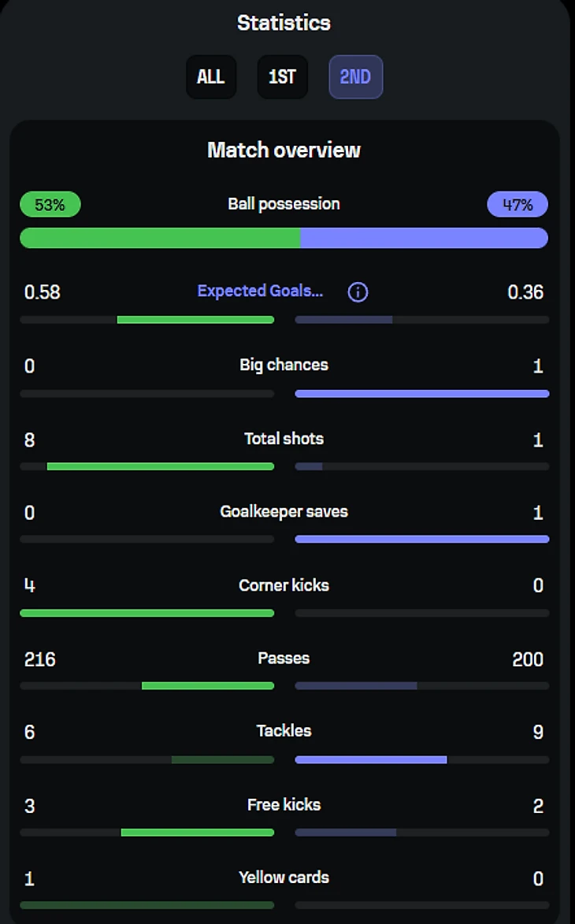Click the ball possession bar

[x=284, y=238]
